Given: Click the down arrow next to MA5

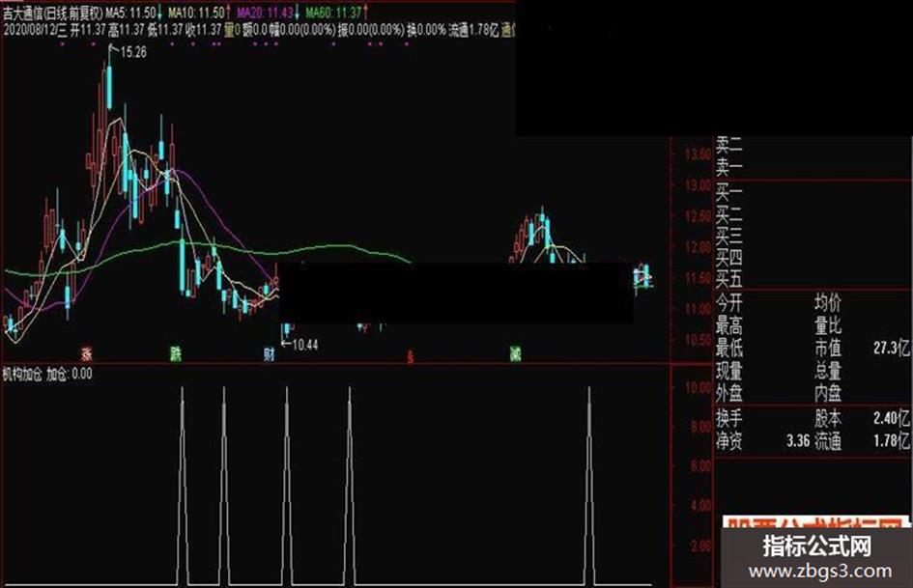Looking at the screenshot, I should pyautogui.click(x=160, y=13).
